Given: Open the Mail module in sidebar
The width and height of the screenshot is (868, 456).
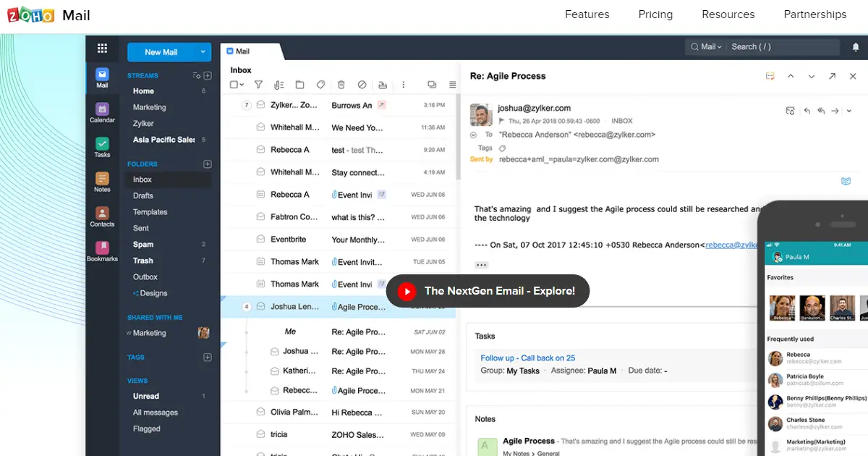Looking at the screenshot, I should point(102,78).
